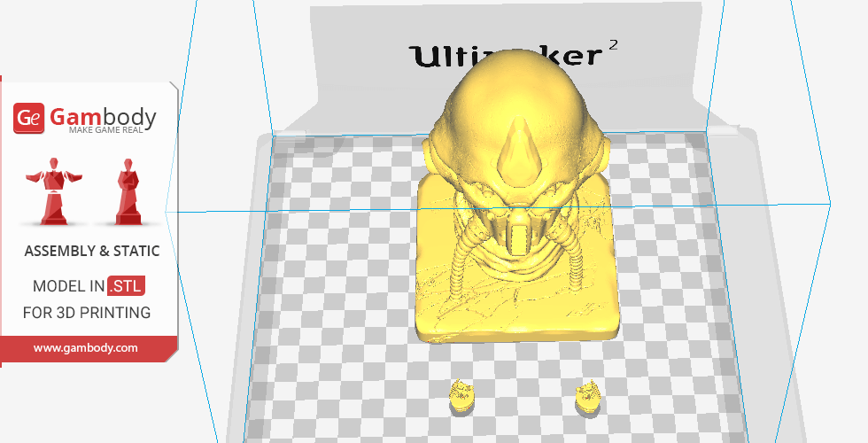
Task: Select the left small yellow part on build plate
Action: [461, 396]
